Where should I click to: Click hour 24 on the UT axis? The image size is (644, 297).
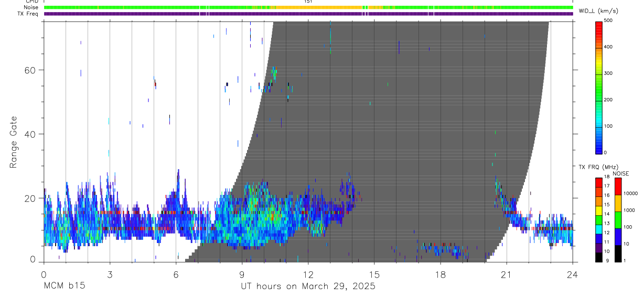[573, 274]
